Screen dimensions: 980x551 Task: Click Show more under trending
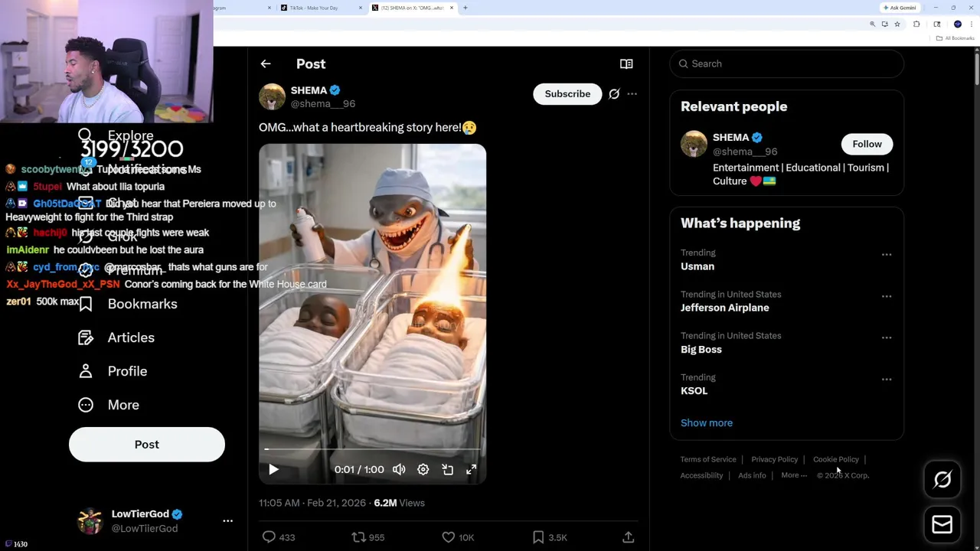click(707, 422)
